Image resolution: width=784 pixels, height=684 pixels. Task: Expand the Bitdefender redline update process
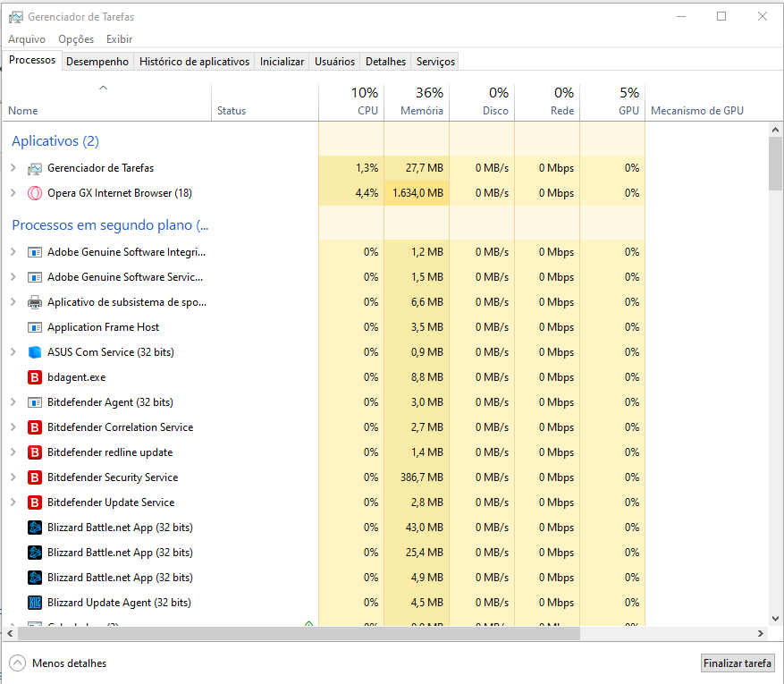[13, 452]
